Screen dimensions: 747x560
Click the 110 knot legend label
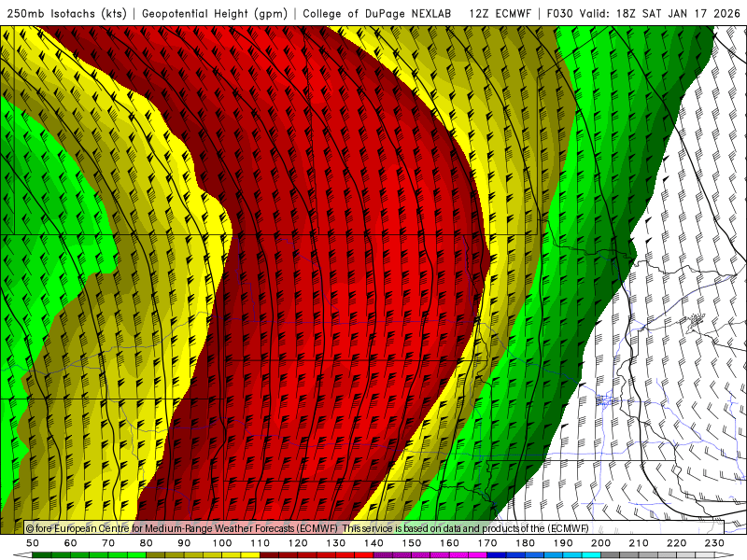pos(260,543)
